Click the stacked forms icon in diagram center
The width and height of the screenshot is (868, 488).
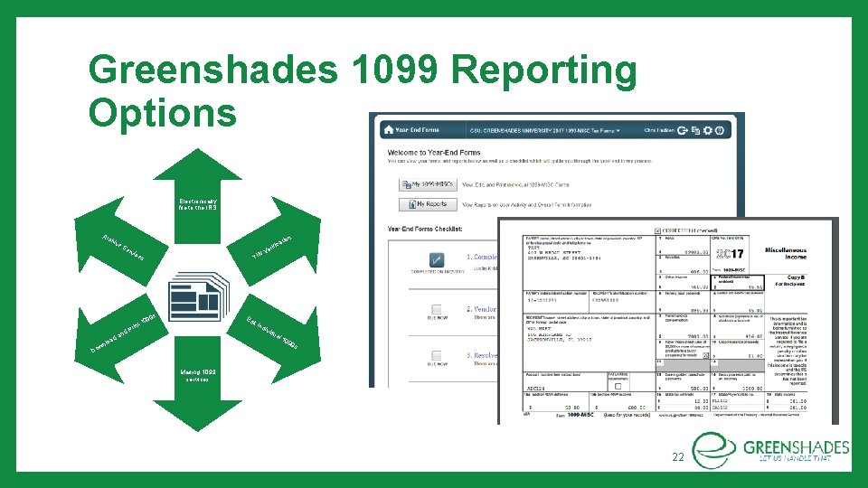[x=198, y=296]
